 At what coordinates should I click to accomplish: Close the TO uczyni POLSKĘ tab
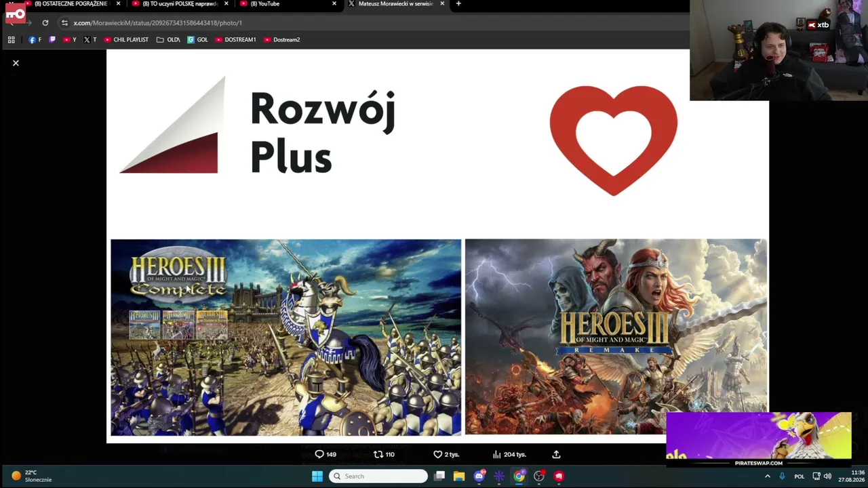pos(226,4)
